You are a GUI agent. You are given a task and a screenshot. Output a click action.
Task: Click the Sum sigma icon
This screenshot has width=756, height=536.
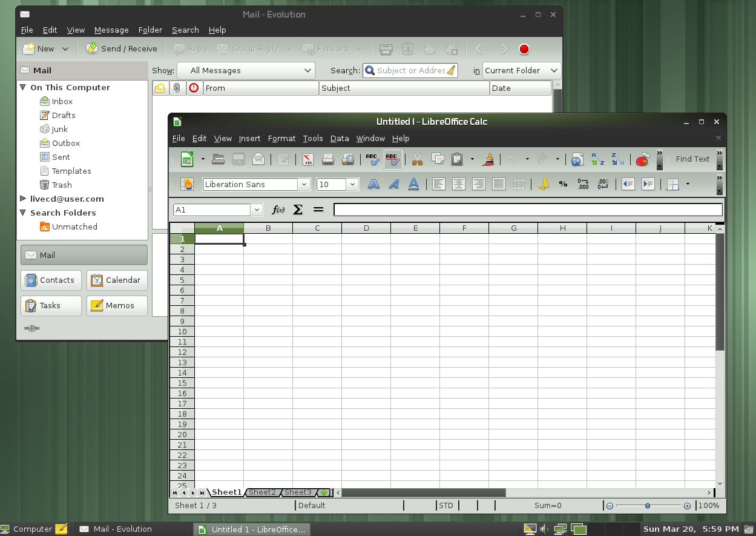(298, 210)
